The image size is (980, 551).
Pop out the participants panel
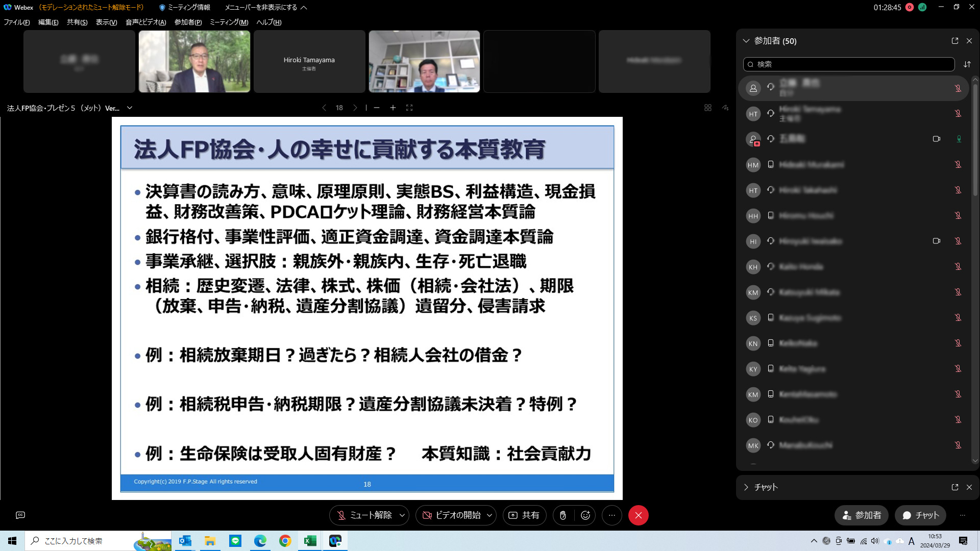954,41
